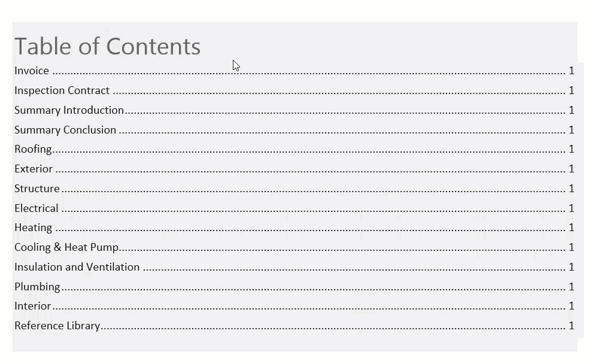The height and width of the screenshot is (364, 589).
Task: Click the Table of Contents heading
Action: [107, 47]
